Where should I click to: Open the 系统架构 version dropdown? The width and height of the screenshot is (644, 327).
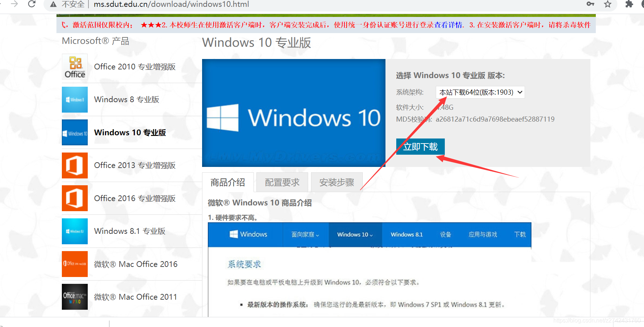[480, 92]
